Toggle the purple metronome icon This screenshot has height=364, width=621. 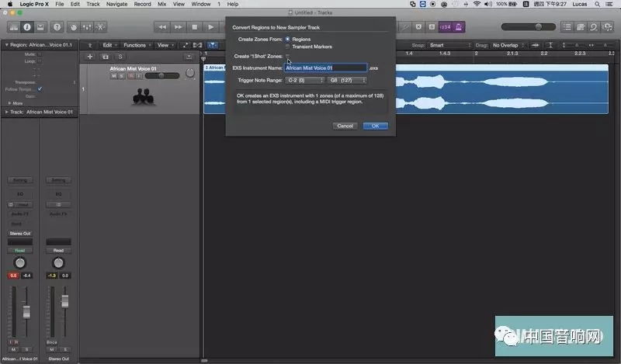(x=459, y=27)
